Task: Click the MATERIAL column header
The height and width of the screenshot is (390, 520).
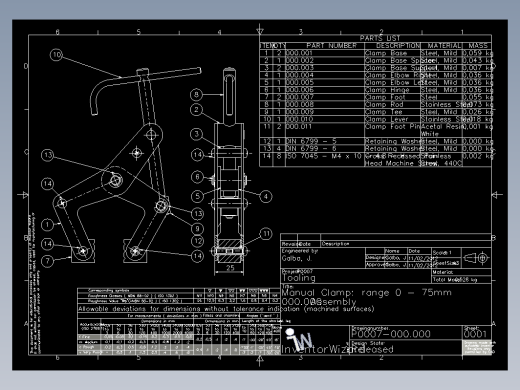Action: [x=444, y=45]
